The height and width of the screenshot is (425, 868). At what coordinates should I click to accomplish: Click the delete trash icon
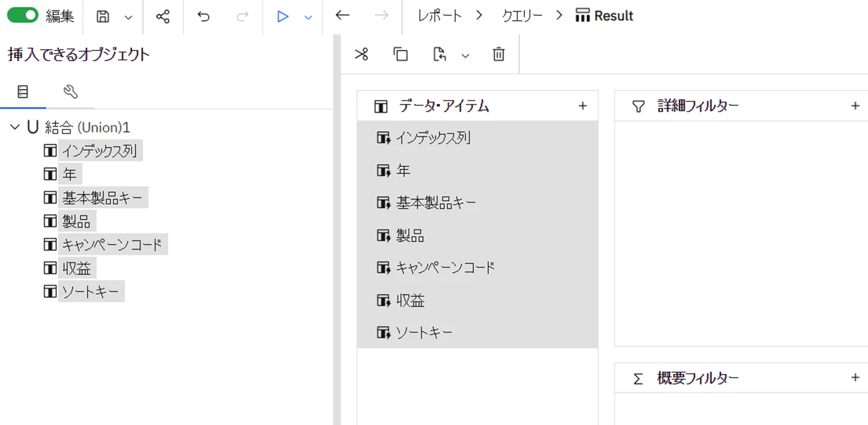point(499,54)
